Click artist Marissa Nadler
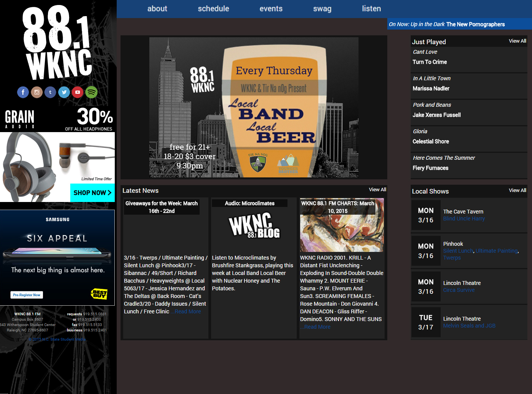Viewport: 532px width, 394px height. (431, 88)
